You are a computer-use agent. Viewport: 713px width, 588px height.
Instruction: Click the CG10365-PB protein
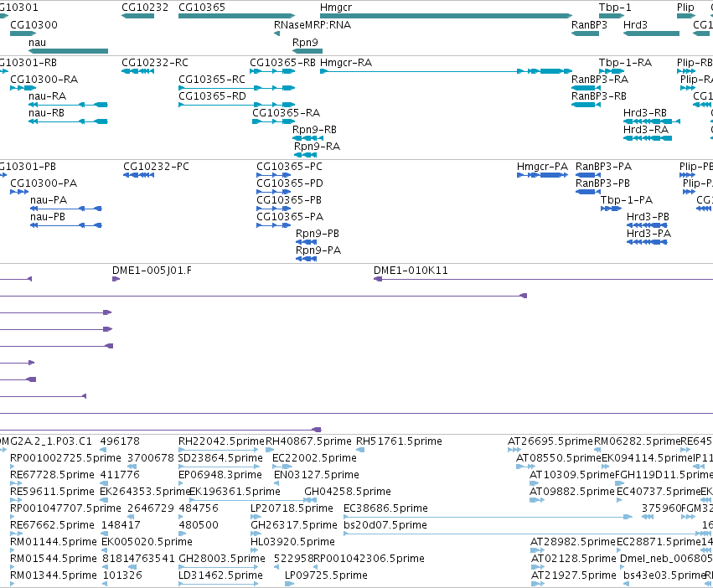tap(273, 209)
